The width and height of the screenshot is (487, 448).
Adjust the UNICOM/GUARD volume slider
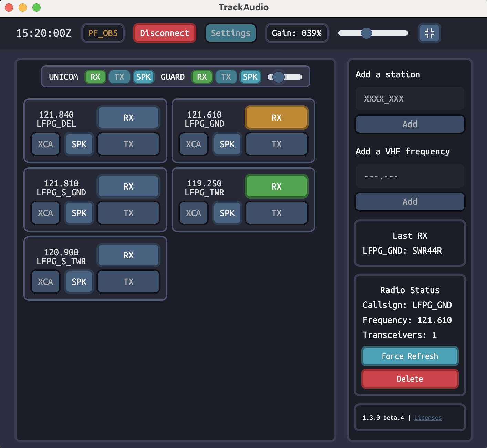coord(285,77)
